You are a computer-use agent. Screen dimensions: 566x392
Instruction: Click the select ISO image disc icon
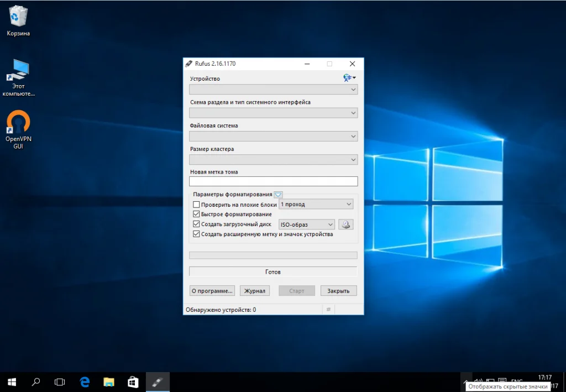345,224
